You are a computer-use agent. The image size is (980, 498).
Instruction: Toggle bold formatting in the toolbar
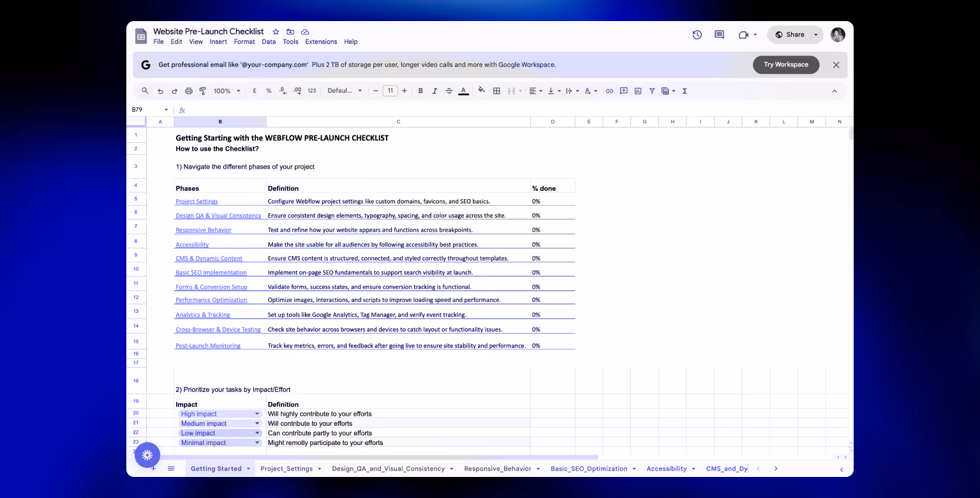coord(420,91)
